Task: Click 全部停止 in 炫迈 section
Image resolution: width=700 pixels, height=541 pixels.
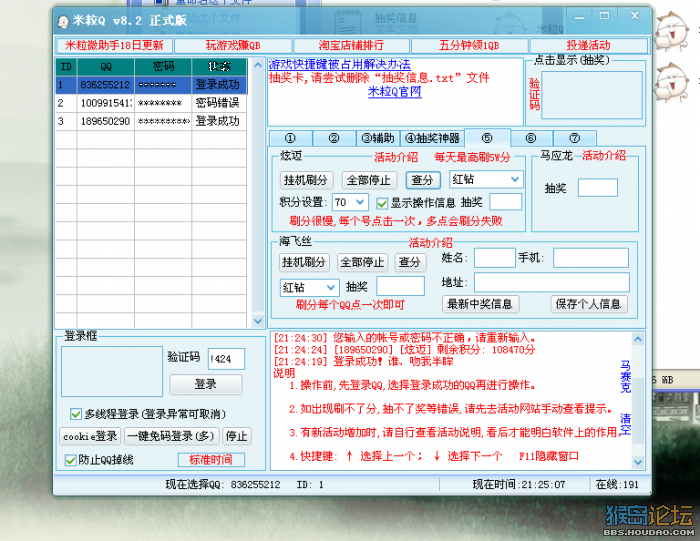Action: coord(369,180)
